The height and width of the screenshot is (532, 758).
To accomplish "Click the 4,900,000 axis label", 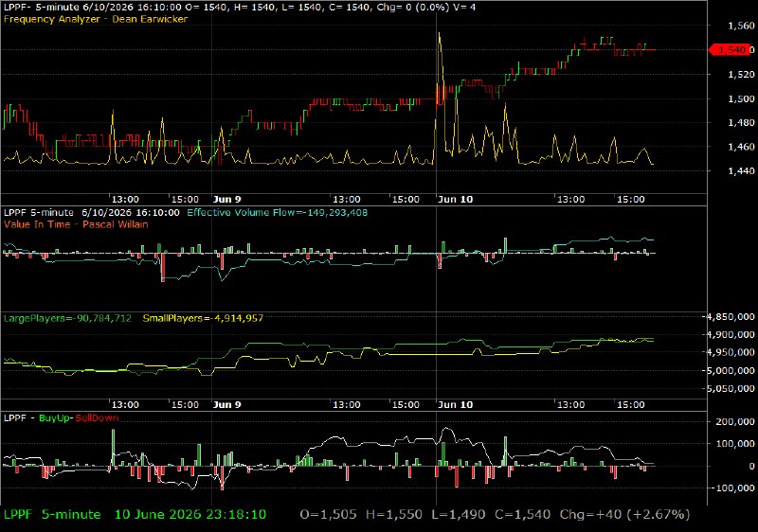I will 731,334.
